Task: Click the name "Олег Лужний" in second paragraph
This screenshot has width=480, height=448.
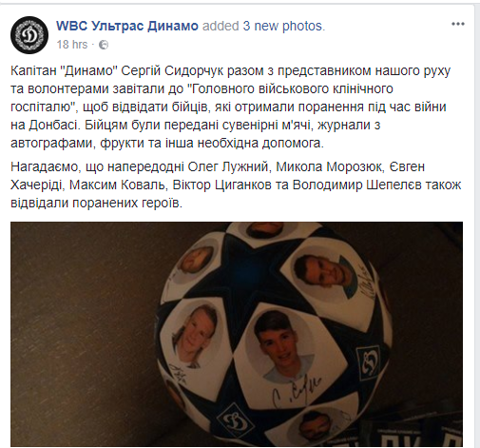Action: (228, 166)
